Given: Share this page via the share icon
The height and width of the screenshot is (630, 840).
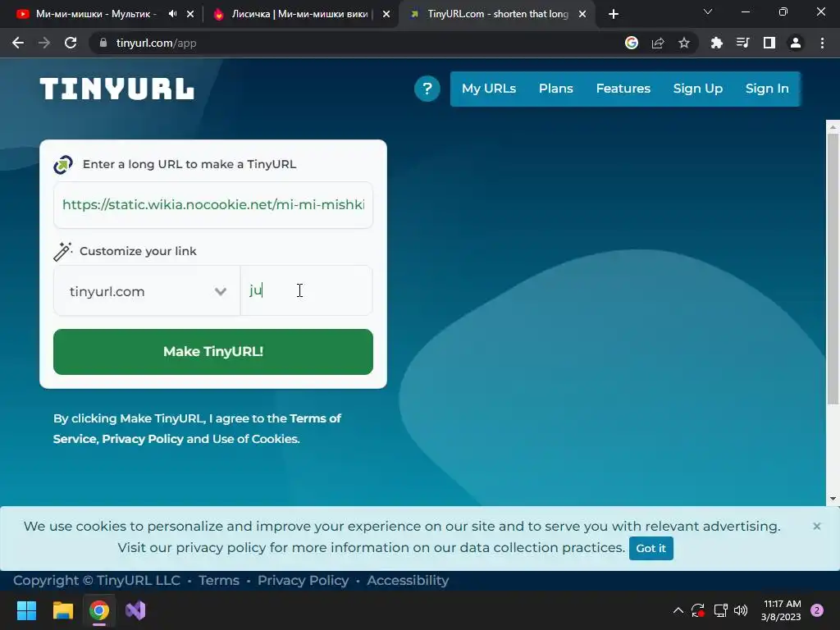Looking at the screenshot, I should tap(658, 43).
